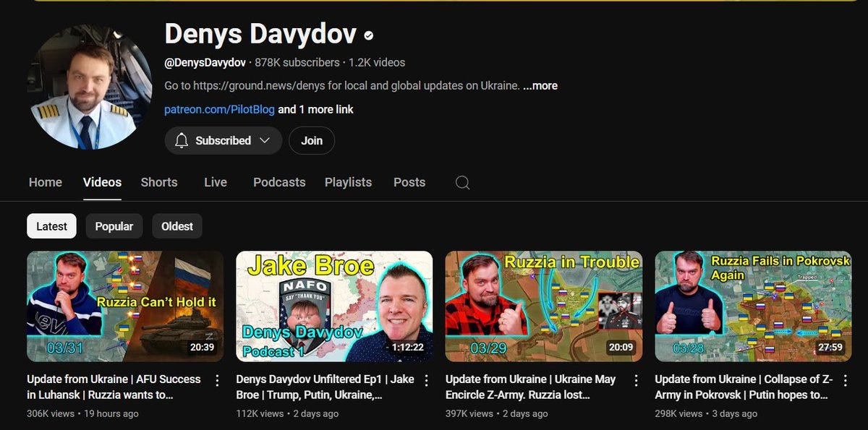This screenshot has width=868, height=430.
Task: Go to the Live tab
Action: point(216,182)
